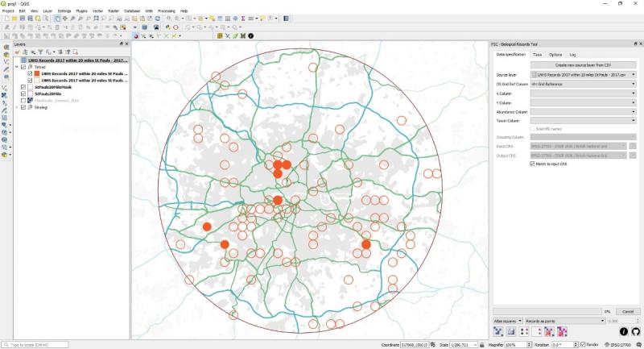Screen dimensions: 644x349
Task: Open the Source layer dropdown
Action: [584, 75]
